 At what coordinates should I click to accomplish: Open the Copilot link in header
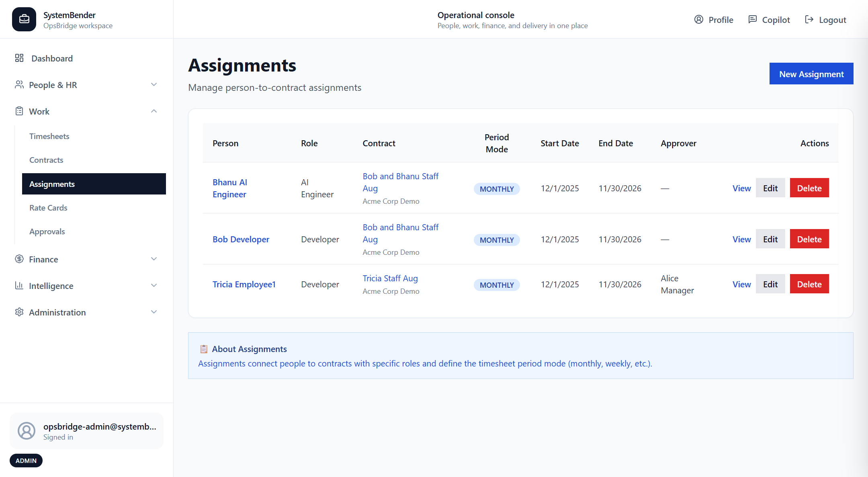pyautogui.click(x=769, y=20)
